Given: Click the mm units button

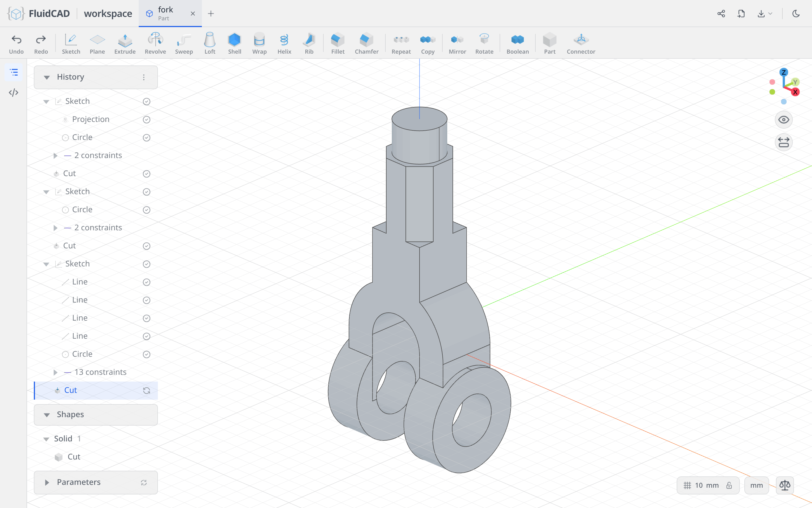Looking at the screenshot, I should (x=756, y=485).
